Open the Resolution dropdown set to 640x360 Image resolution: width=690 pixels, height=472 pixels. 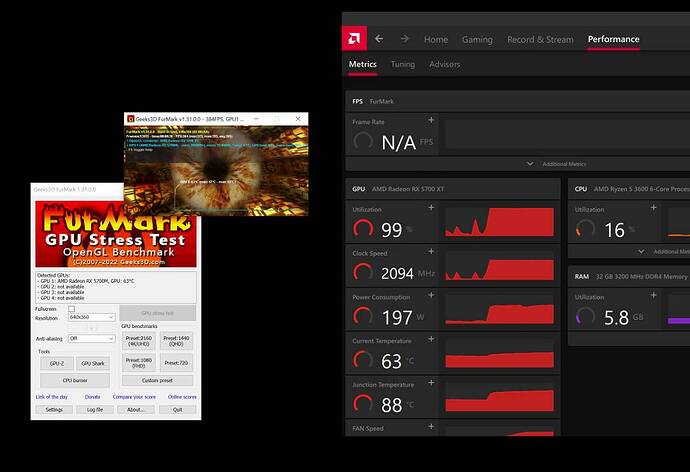(x=92, y=317)
